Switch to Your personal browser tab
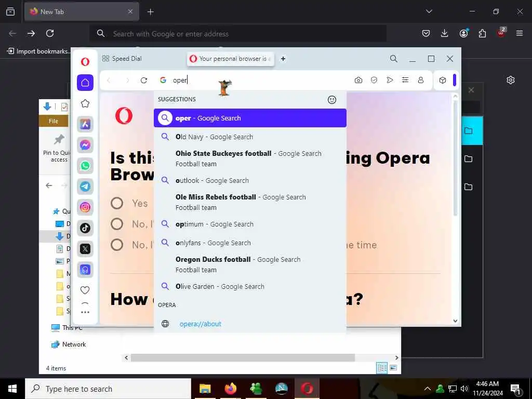Screen dimensions: 532x399 pos(230,59)
